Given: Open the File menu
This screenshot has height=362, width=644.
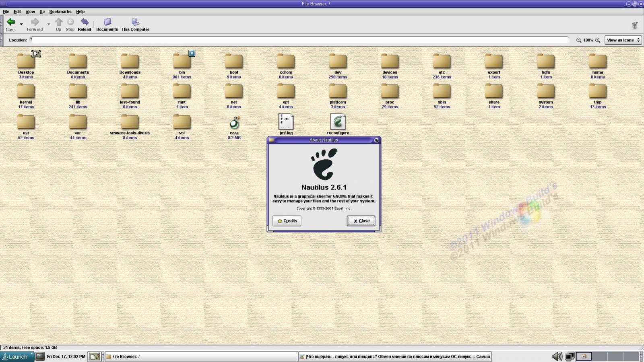Looking at the screenshot, I should point(6,12).
